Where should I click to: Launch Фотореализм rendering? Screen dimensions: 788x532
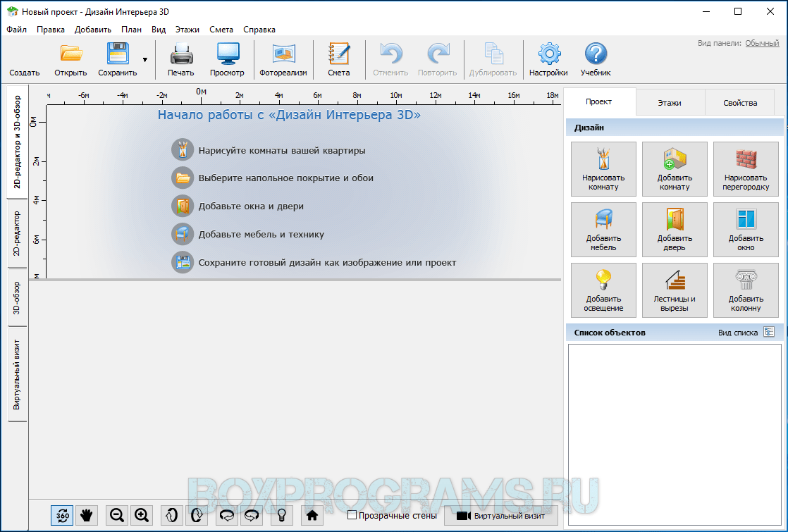coord(283,60)
